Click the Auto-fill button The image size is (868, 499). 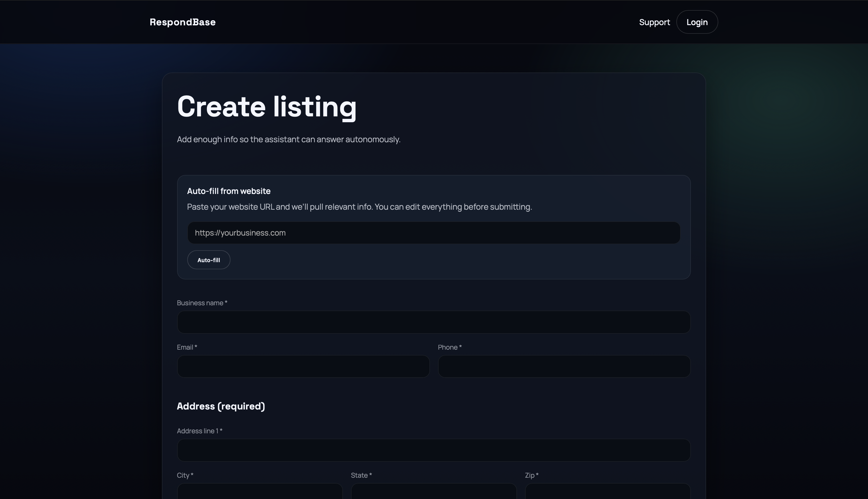tap(209, 260)
